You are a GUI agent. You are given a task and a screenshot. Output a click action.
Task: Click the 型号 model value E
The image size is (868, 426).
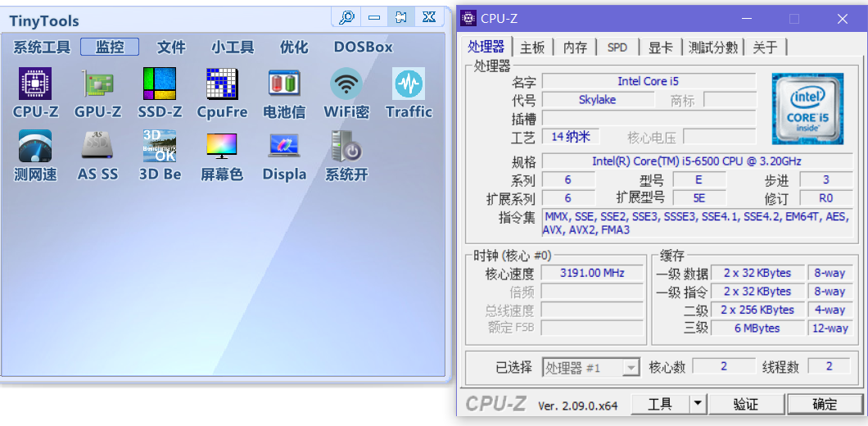699,179
